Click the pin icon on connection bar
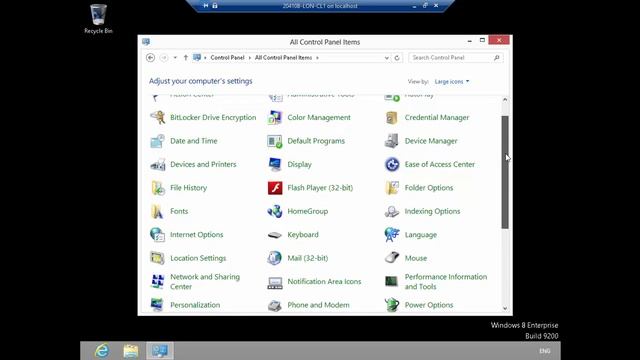 (206, 6)
